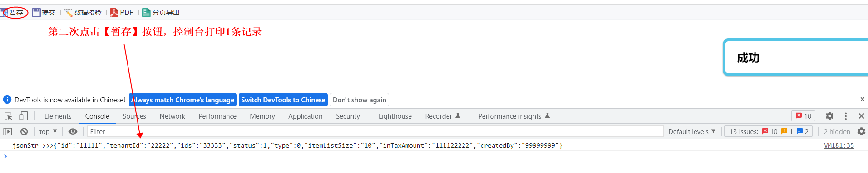Open DevTools settings gear
The height and width of the screenshot is (173, 868).
[x=829, y=116]
